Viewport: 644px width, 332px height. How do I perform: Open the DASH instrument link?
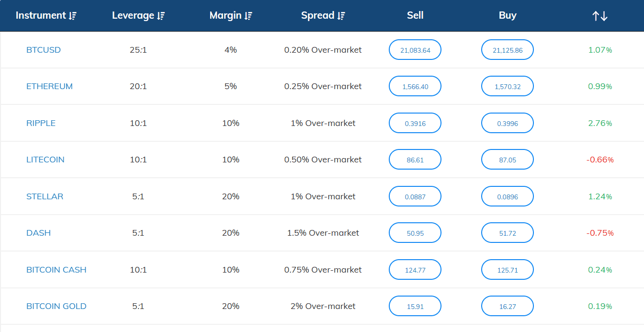point(38,233)
